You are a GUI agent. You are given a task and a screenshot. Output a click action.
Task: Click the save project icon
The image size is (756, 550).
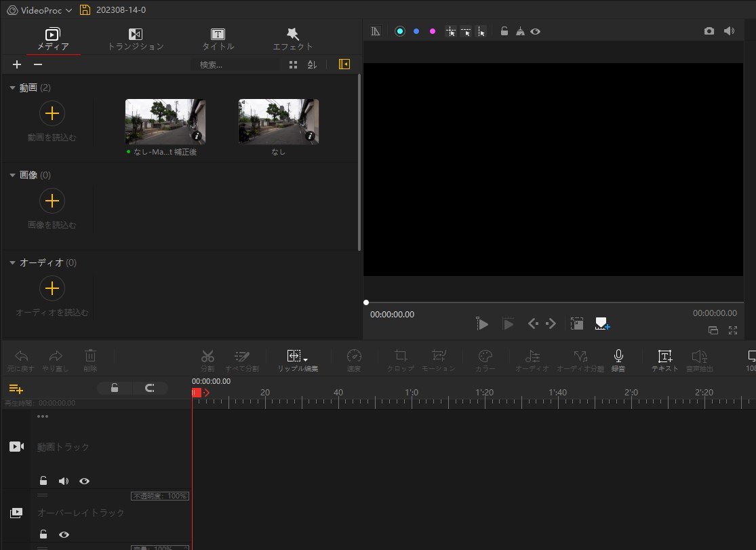85,9
